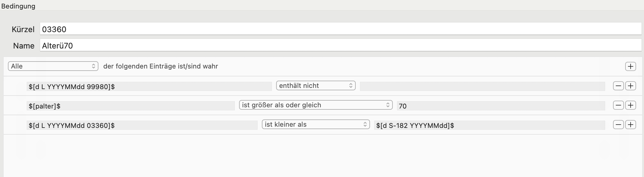Open the 'enthält nicht' operator dropdown
The height and width of the screenshot is (177, 644).
coord(316,85)
